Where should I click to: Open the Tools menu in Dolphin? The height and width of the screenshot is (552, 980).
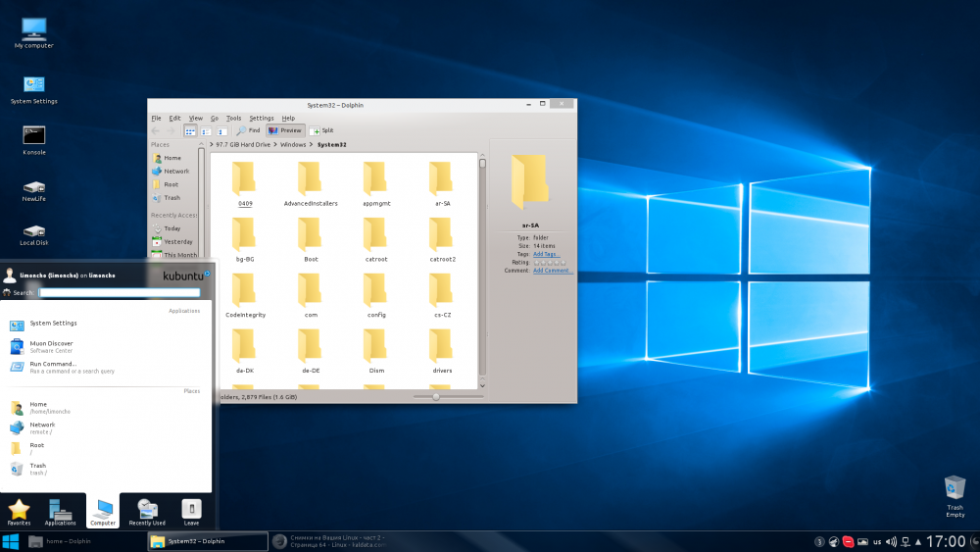click(234, 119)
